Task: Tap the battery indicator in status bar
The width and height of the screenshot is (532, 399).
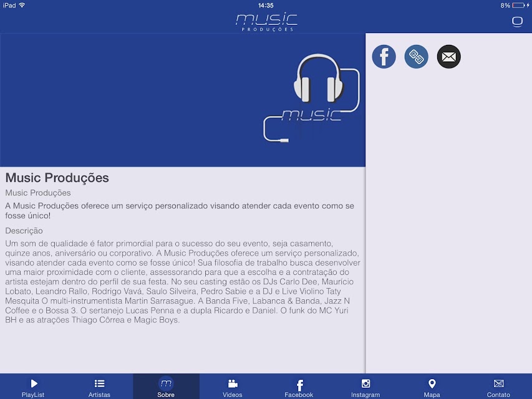Action: tap(518, 6)
